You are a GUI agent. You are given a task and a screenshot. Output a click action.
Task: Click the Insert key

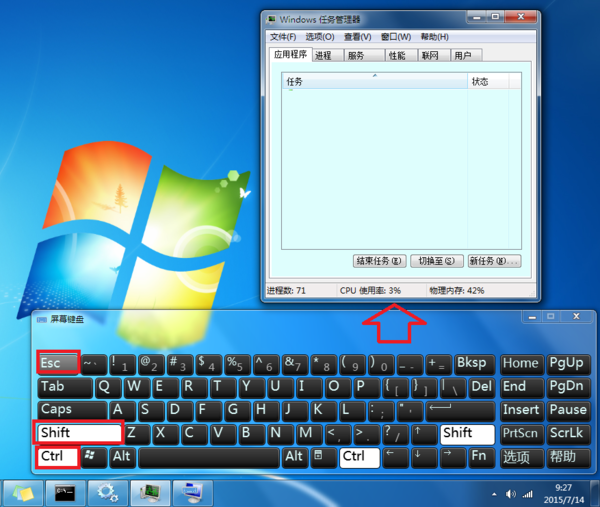click(x=522, y=410)
